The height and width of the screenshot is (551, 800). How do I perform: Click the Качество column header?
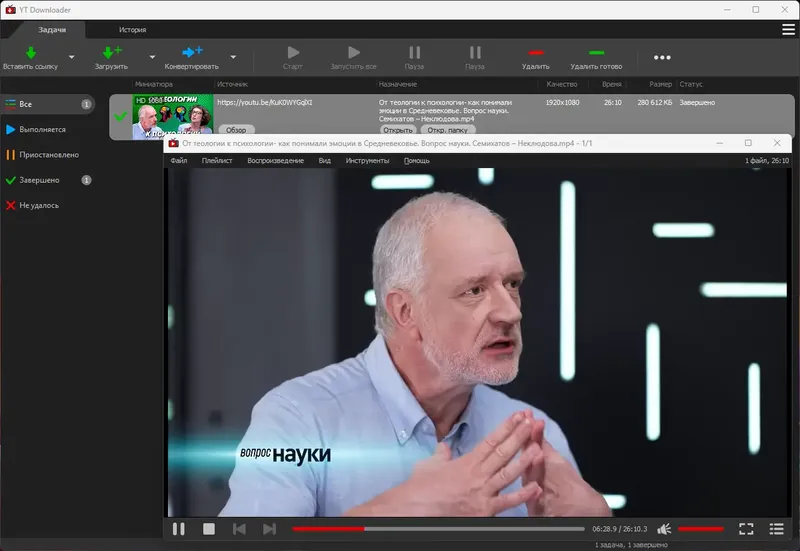coord(562,84)
